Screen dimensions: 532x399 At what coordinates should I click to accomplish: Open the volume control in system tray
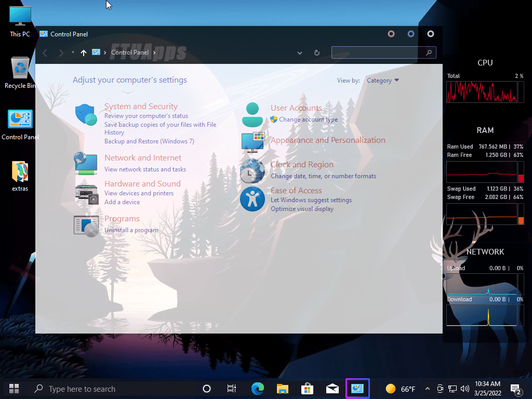(465, 389)
